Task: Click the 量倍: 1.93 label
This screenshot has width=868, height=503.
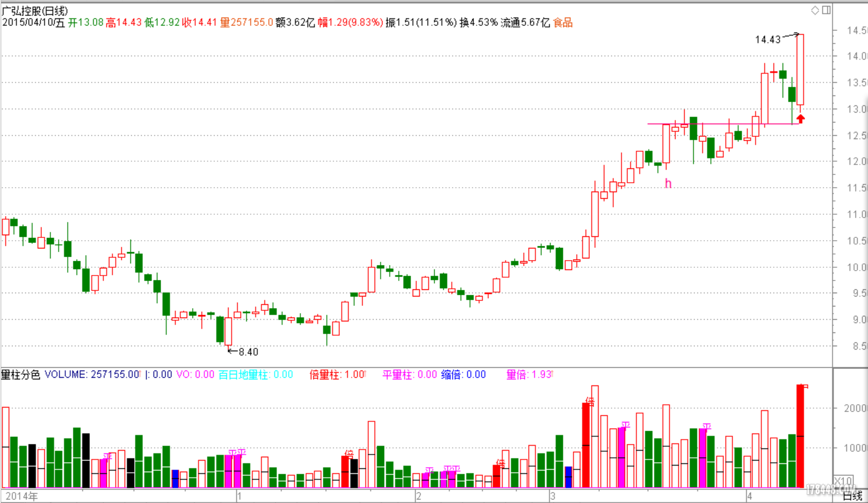Action: tap(529, 375)
